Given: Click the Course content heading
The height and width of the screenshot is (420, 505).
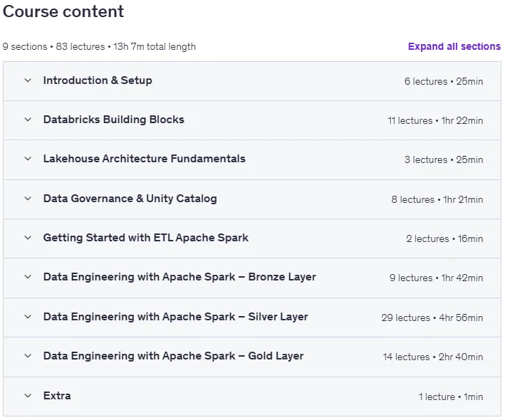Looking at the screenshot, I should pyautogui.click(x=63, y=11).
